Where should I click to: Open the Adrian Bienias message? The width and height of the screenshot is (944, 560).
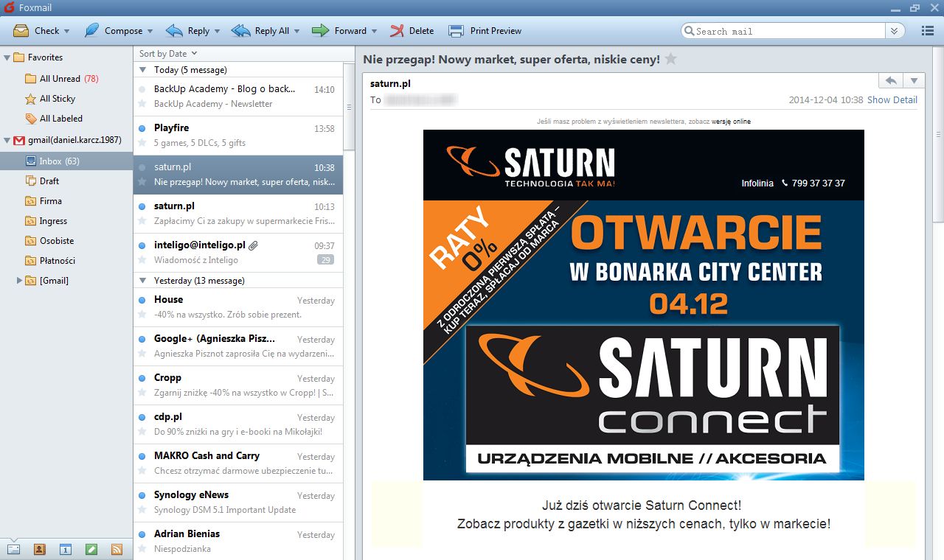[238, 541]
